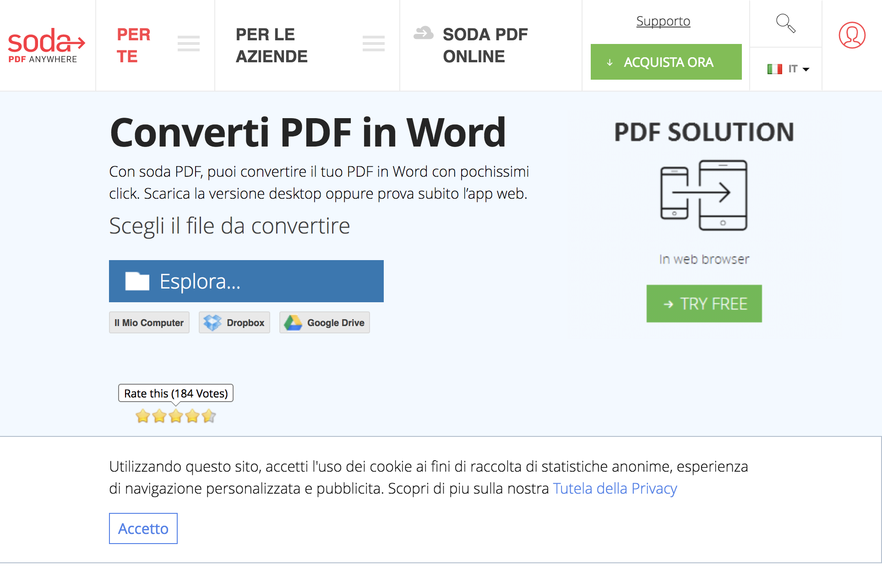Choose Google Drive as file source
This screenshot has height=588, width=882.
[325, 323]
